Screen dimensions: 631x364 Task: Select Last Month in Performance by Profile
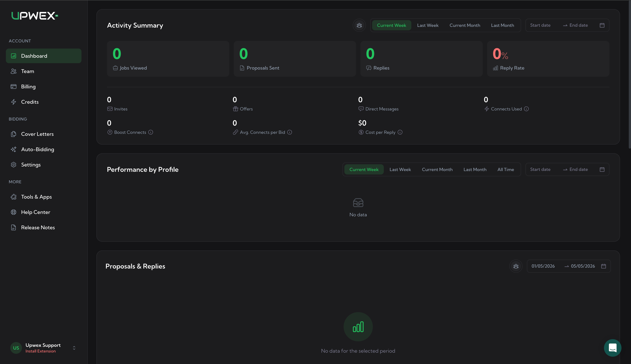coord(475,170)
